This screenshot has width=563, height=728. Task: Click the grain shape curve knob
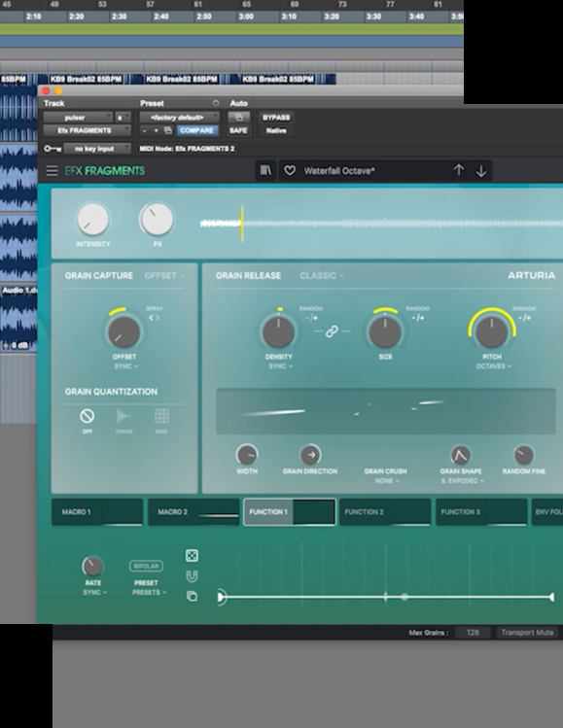click(460, 455)
